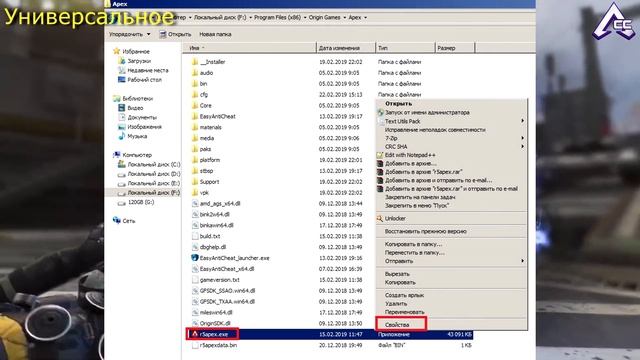The width and height of the screenshot is (640, 360).
Task: Select the Support folder icon
Action: click(x=195, y=182)
